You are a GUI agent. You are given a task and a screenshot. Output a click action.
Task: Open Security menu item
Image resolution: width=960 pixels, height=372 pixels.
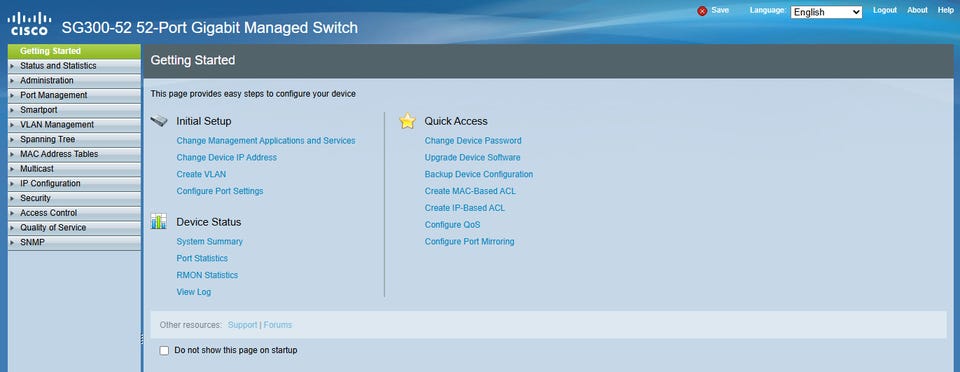click(x=74, y=198)
